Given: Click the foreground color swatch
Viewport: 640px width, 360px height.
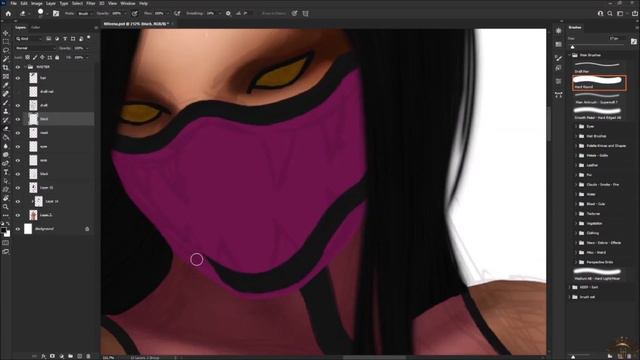Looking at the screenshot, I should tap(4, 230).
